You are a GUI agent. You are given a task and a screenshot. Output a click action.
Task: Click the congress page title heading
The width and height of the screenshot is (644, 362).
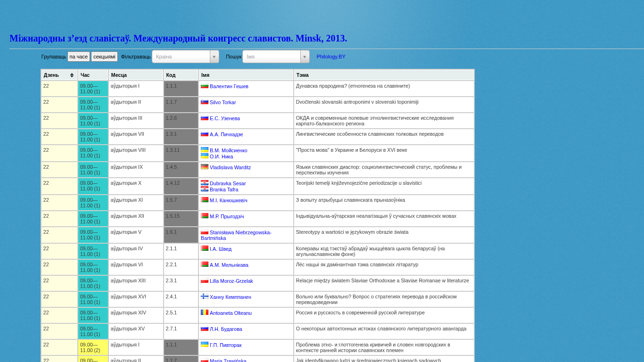178,38
